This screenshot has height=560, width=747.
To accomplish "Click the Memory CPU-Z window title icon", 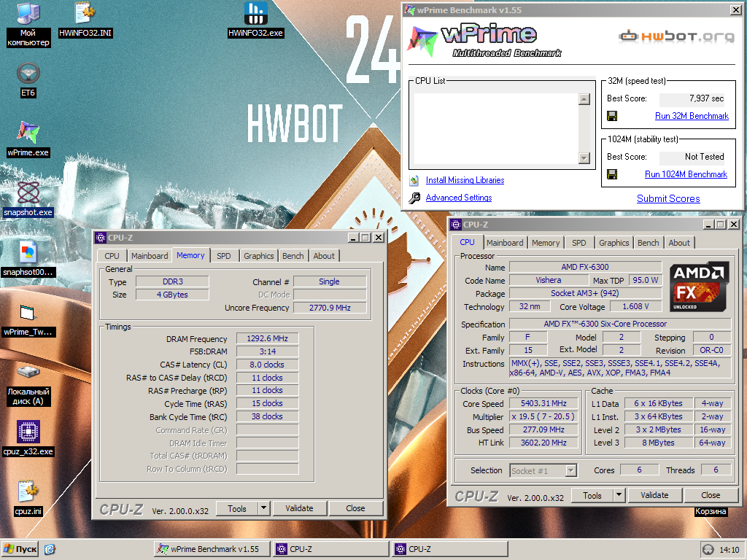I will 101,238.
